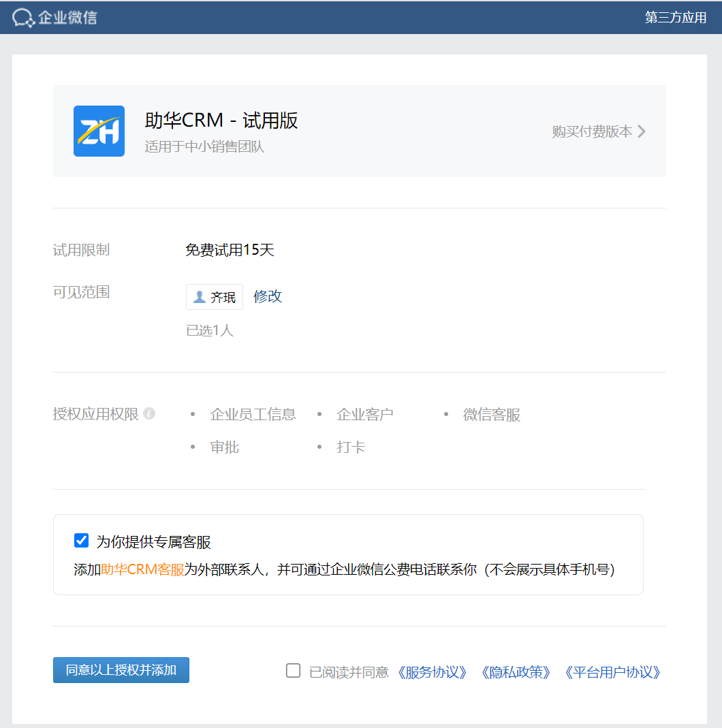Click the 可见范围 label
Screen dimensions: 722x728
(81, 292)
